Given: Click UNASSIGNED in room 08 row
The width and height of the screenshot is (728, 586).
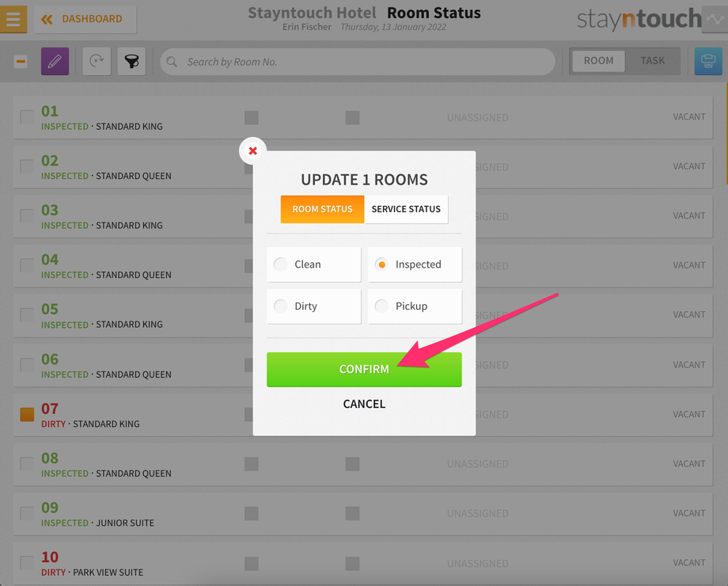Looking at the screenshot, I should [477, 464].
